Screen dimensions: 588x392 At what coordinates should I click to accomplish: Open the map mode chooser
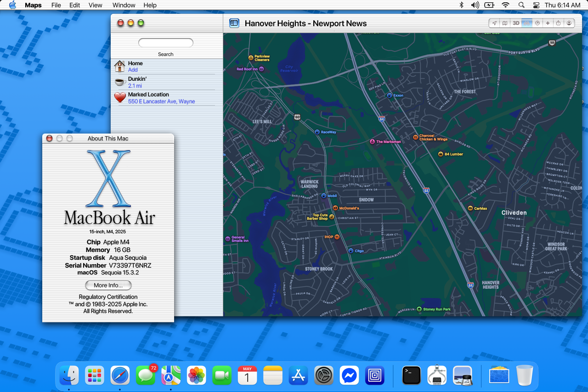point(505,23)
